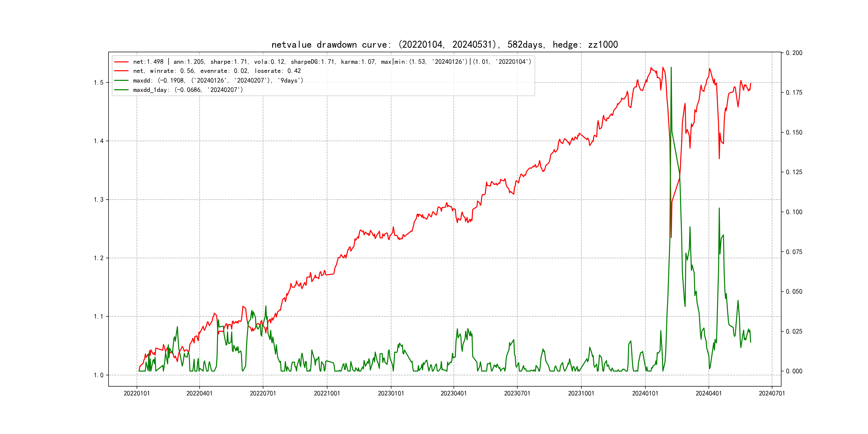Click the 20220701 x-axis date label
This screenshot has width=868, height=434.
[263, 394]
